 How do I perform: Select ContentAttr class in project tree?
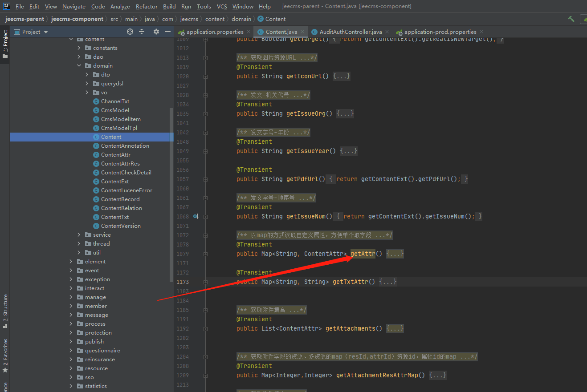[115, 155]
